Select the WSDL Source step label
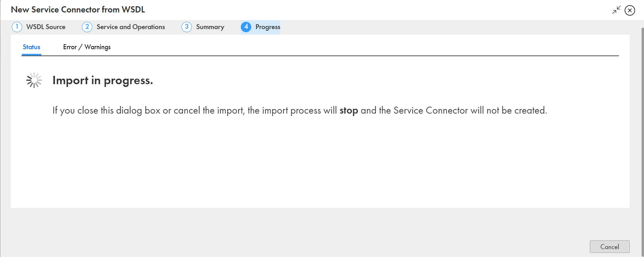 pyautogui.click(x=46, y=27)
